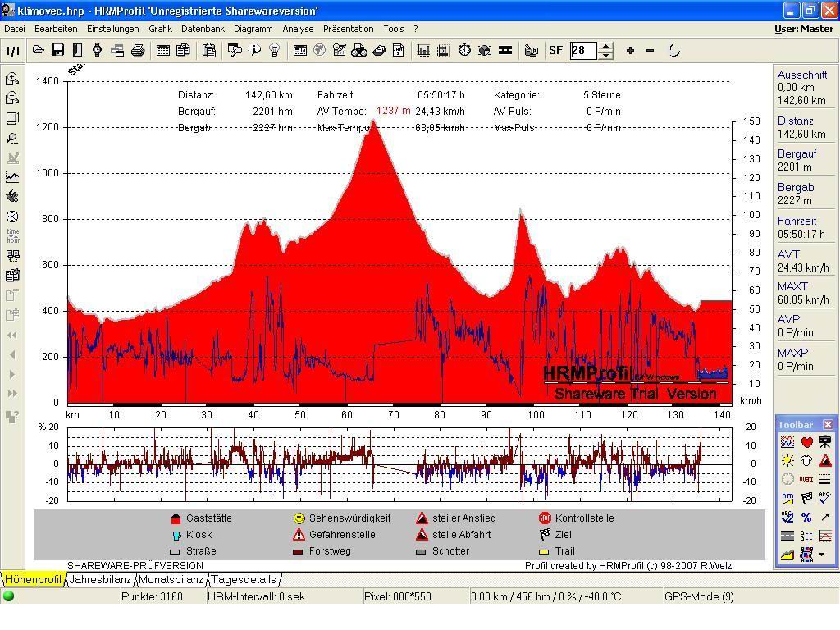This screenshot has height=630, width=840.
Task: Click the SF number input field
Action: click(x=583, y=51)
